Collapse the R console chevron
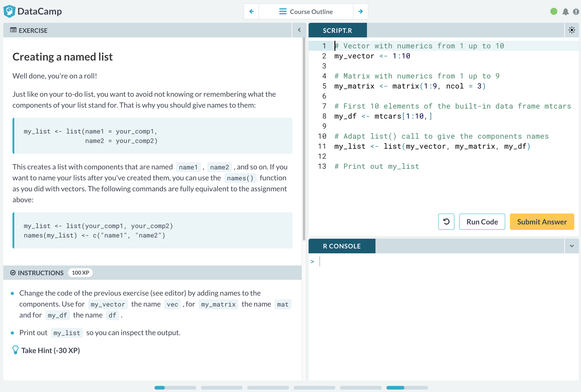 point(572,246)
